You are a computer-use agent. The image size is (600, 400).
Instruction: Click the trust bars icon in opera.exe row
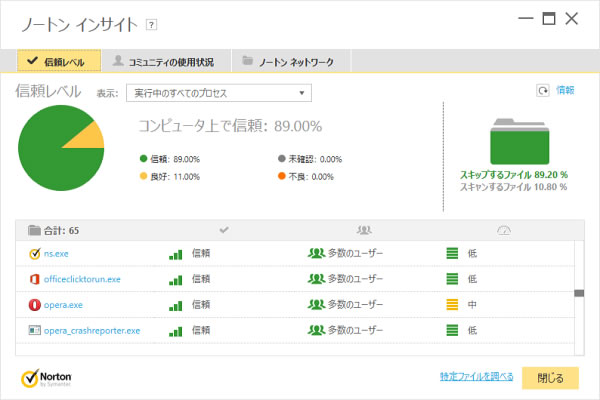pos(176,306)
